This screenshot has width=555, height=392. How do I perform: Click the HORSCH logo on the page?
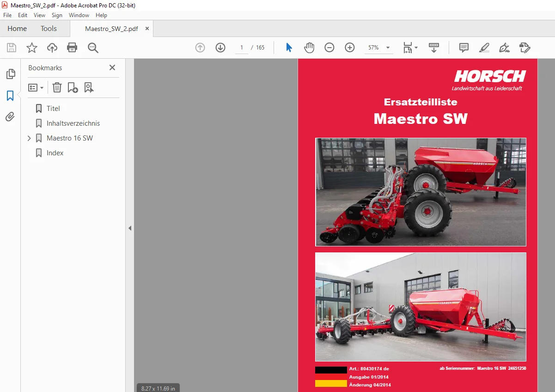[489, 76]
